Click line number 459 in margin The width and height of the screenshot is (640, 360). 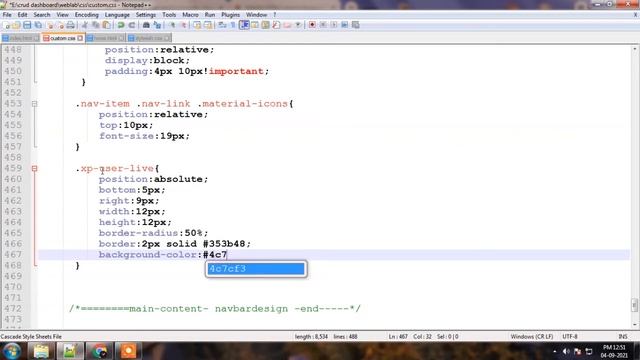13,168
